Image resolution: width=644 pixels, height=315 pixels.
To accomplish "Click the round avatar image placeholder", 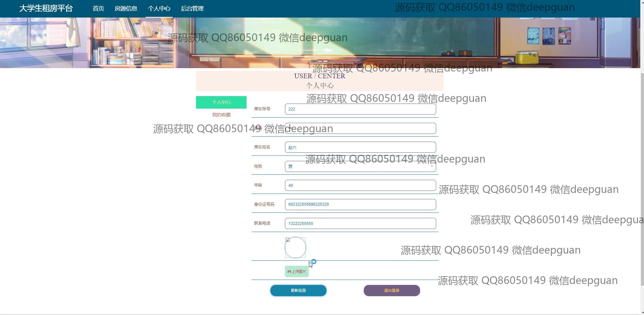I will click(295, 248).
